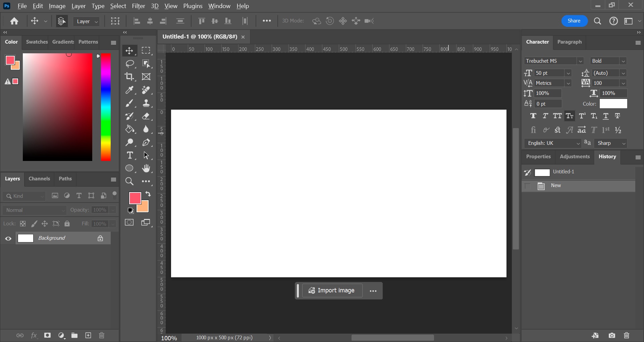This screenshot has height=342, width=644.
Task: Open the Filter menu
Action: click(138, 6)
